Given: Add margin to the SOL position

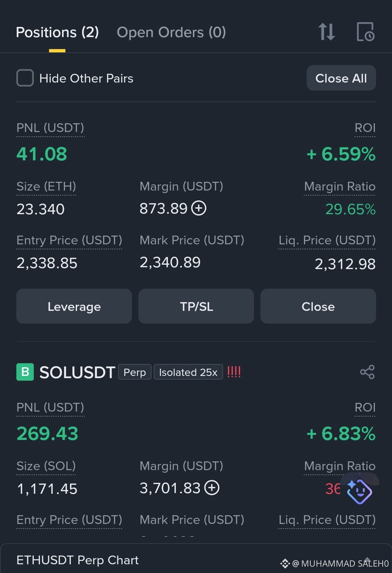Looking at the screenshot, I should coord(212,488).
